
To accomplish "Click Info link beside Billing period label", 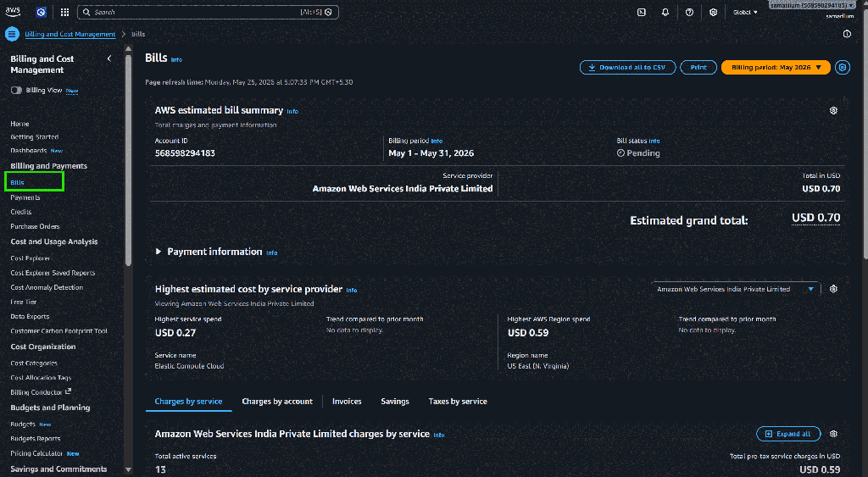I will (x=437, y=141).
